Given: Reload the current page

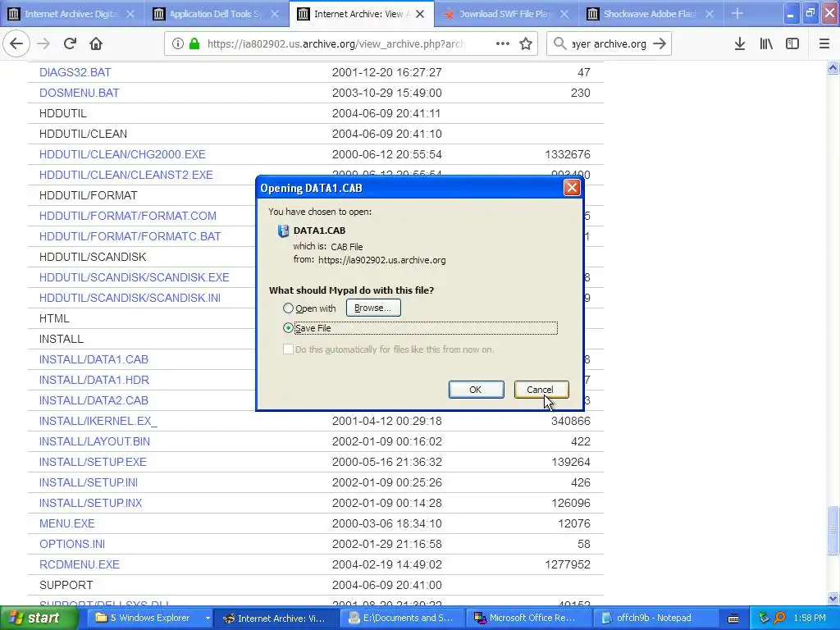Looking at the screenshot, I should [70, 44].
